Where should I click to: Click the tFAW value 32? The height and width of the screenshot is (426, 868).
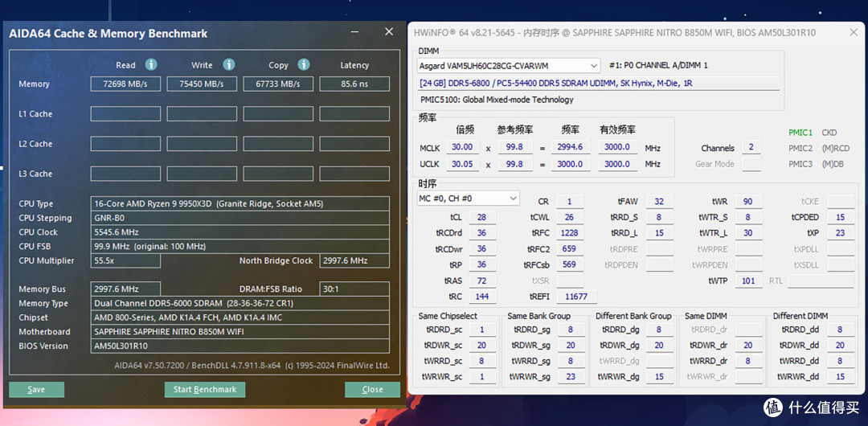point(659,202)
